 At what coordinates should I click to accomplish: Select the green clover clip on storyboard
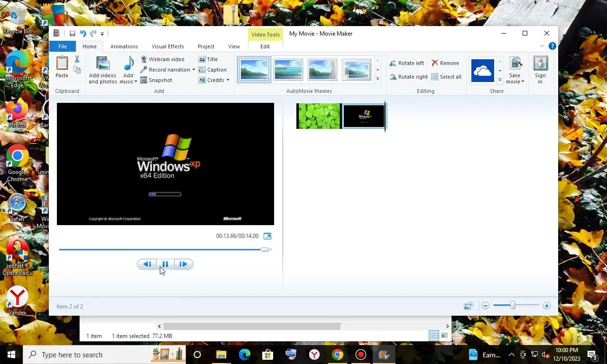(x=319, y=116)
